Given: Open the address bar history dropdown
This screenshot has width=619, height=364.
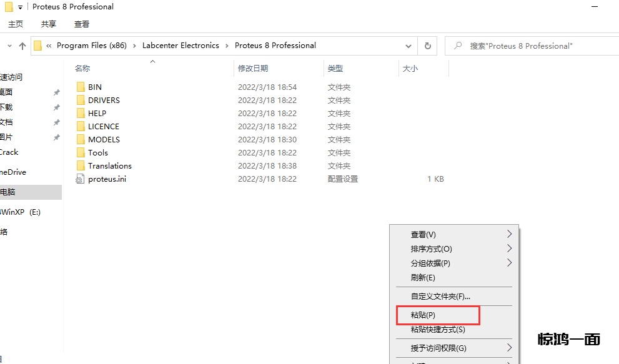Looking at the screenshot, I should pyautogui.click(x=409, y=46).
